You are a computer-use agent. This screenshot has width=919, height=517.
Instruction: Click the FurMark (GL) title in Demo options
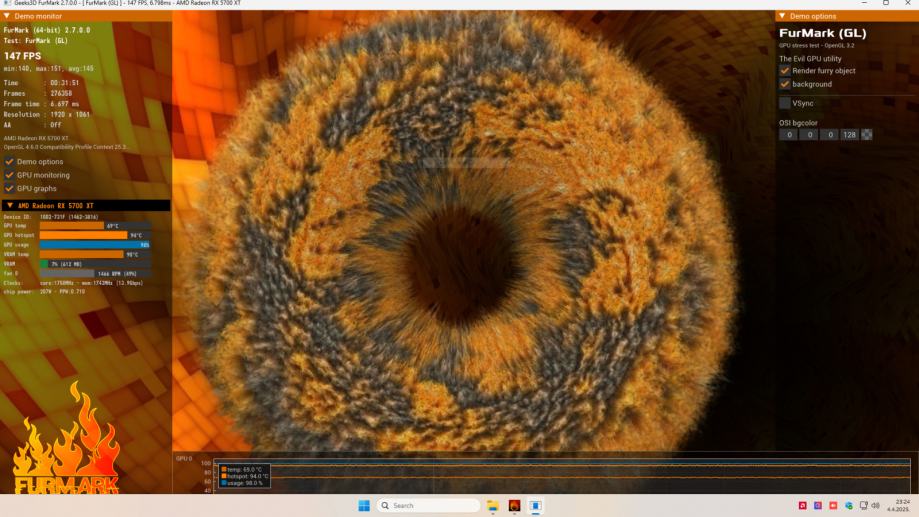(823, 33)
